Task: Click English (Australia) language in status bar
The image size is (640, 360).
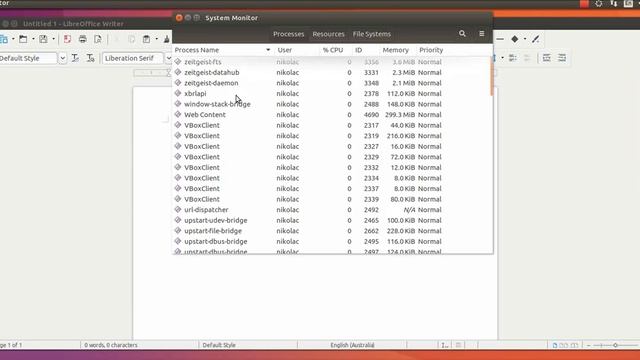Action: coord(352,345)
